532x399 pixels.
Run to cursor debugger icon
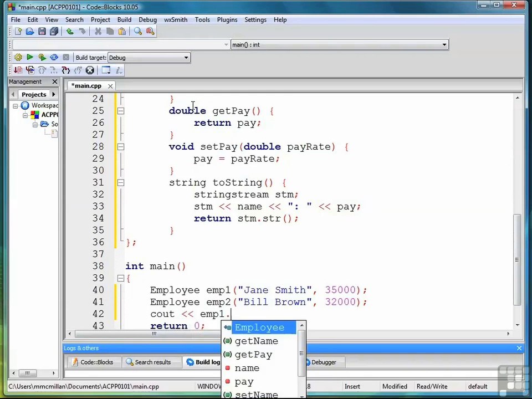(x=30, y=70)
